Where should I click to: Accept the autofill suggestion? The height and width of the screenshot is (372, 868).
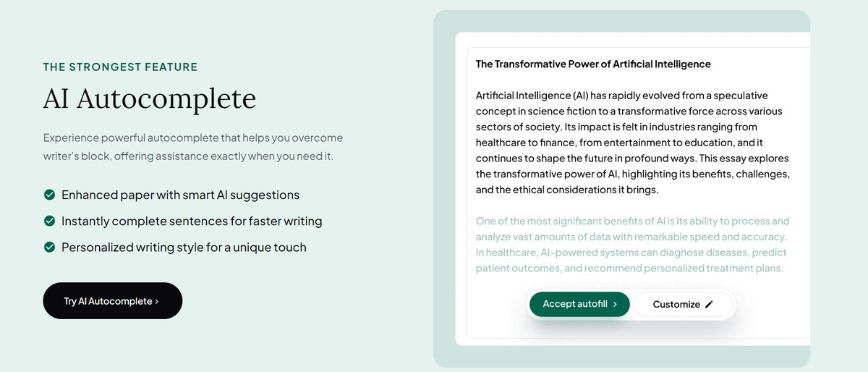click(579, 305)
